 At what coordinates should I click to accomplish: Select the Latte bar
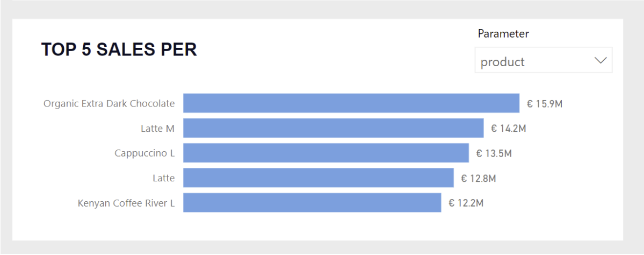[319, 178]
